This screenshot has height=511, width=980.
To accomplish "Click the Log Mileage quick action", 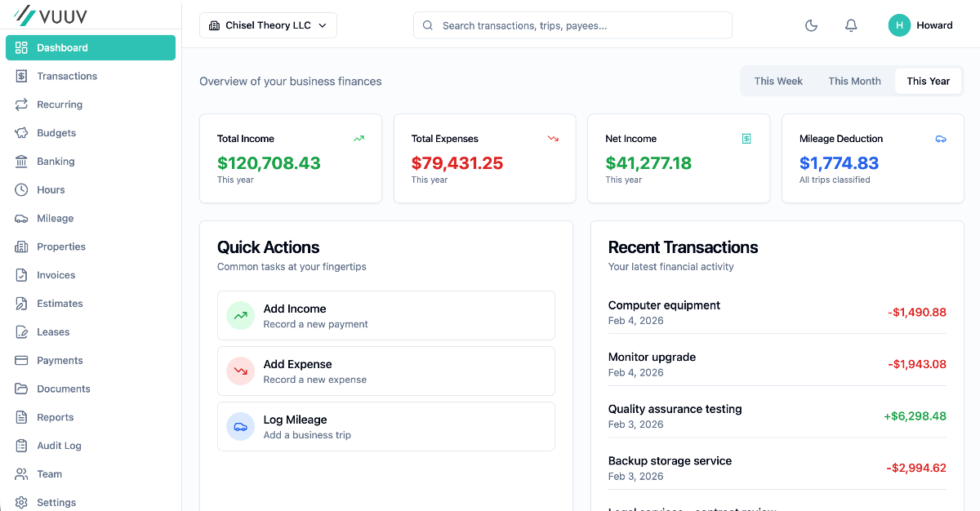I will tap(385, 426).
